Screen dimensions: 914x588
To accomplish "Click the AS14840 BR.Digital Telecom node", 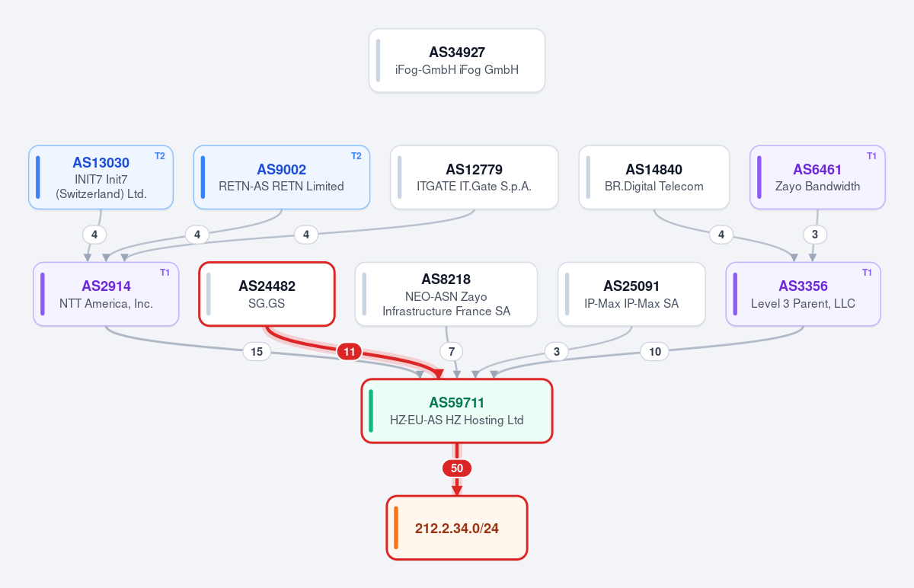I will coord(654,177).
